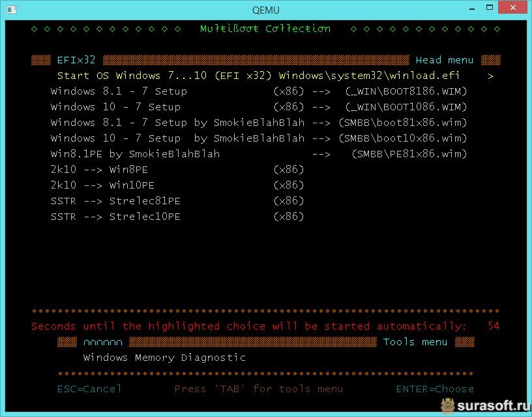Close the QEMU window
Image resolution: width=532 pixels, height=417 pixels.
tap(512, 7)
